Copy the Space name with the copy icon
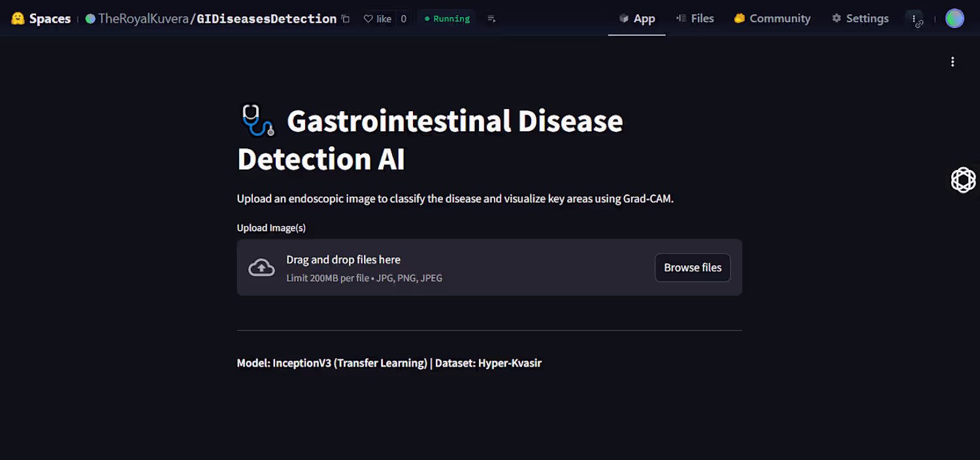The image size is (980, 460). click(346, 19)
